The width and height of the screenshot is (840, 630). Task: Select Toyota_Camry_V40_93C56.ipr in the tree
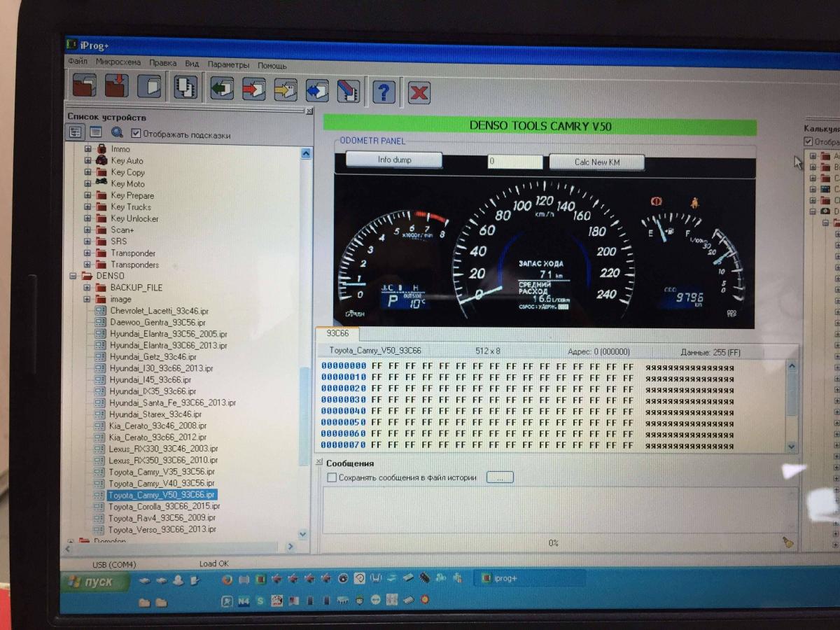(x=162, y=483)
